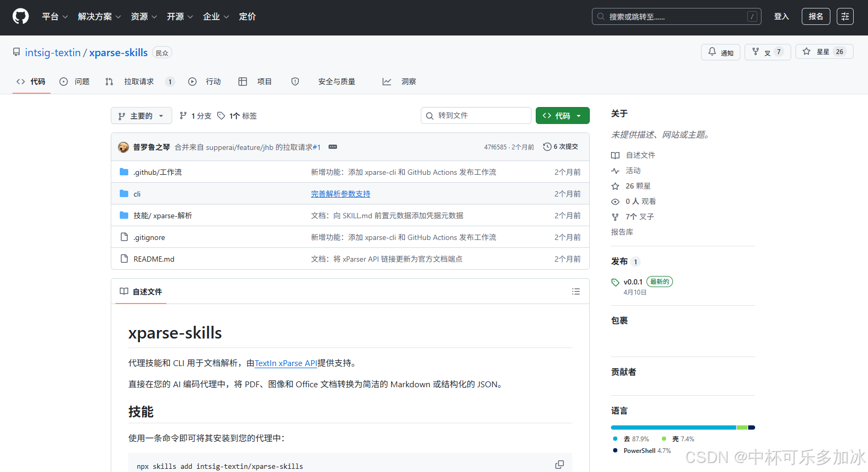
Task: Open the xparse-skills repository link
Action: [x=118, y=52]
